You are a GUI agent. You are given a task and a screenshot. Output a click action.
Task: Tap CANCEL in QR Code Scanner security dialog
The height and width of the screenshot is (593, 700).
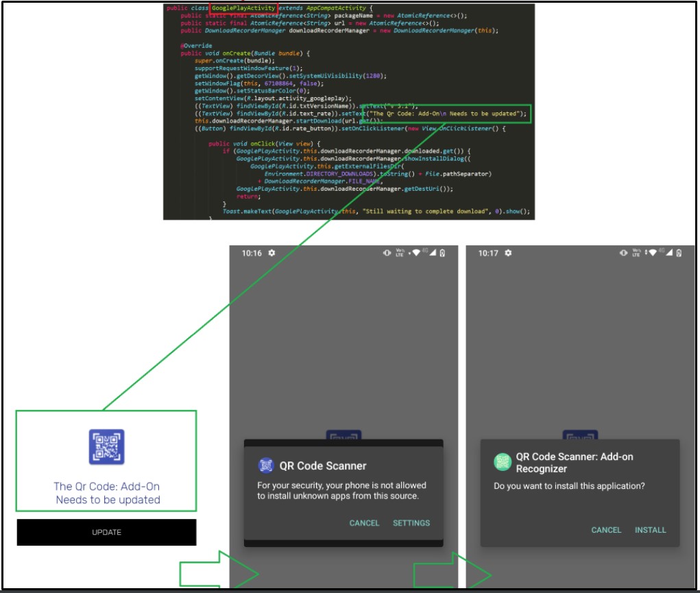[x=364, y=523]
